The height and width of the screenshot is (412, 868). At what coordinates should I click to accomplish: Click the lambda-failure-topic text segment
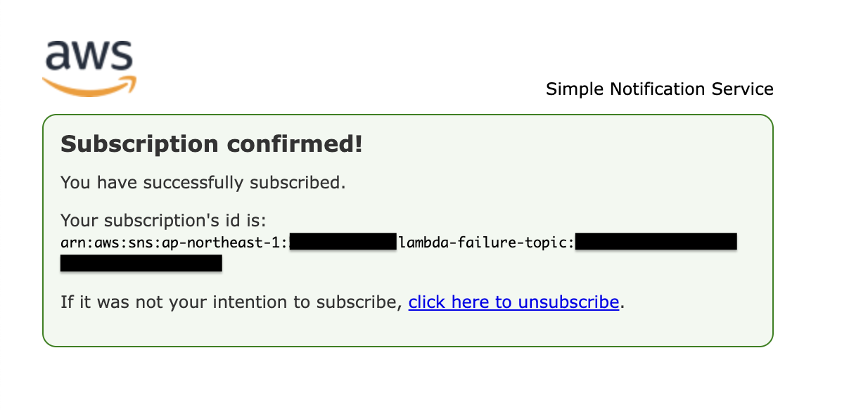point(485,242)
